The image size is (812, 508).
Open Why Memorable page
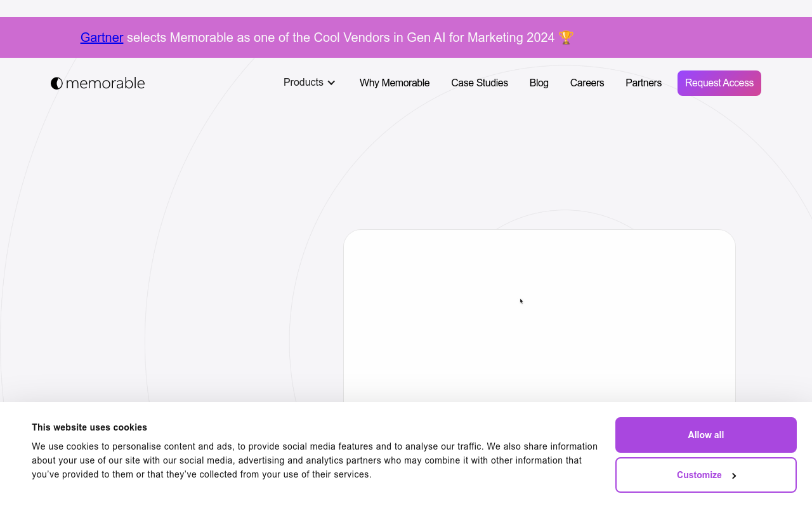(395, 83)
